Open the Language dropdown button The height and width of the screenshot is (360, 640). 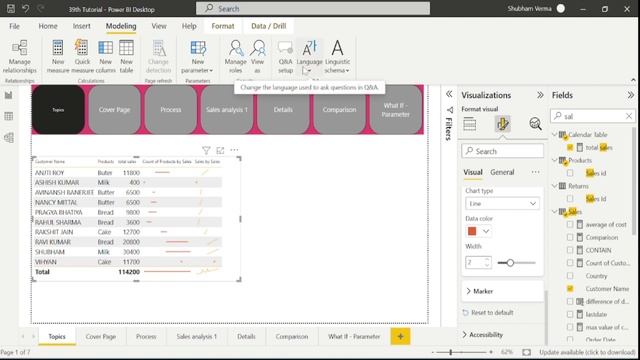click(x=309, y=57)
